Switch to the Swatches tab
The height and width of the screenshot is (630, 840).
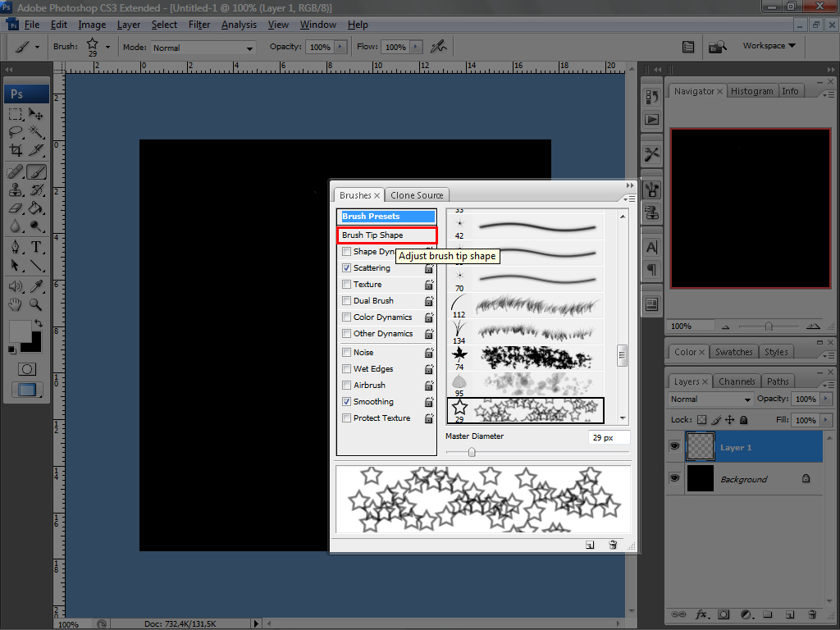tap(734, 352)
